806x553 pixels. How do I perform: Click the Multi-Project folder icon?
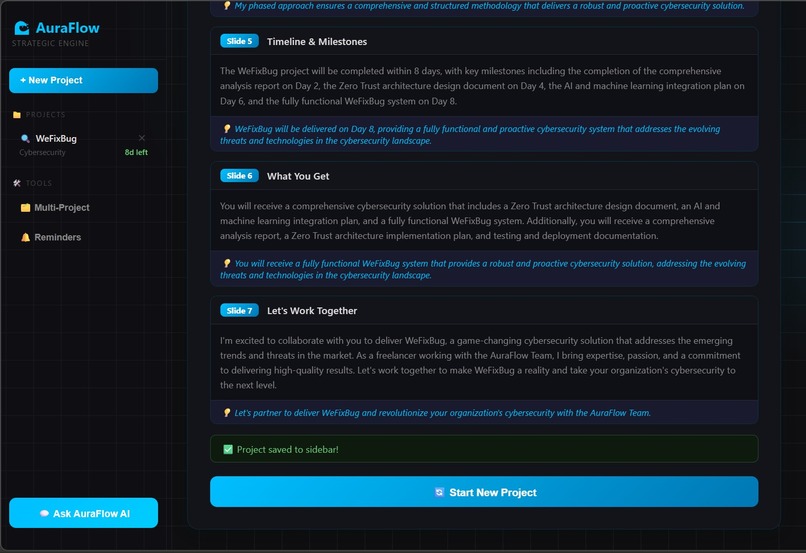point(25,208)
